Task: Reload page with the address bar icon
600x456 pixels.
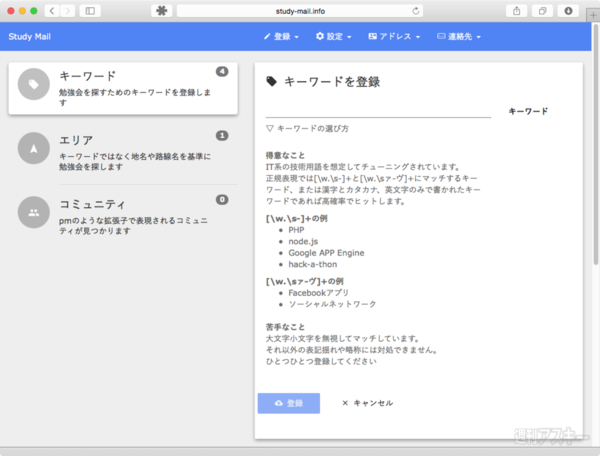Action: (x=415, y=10)
